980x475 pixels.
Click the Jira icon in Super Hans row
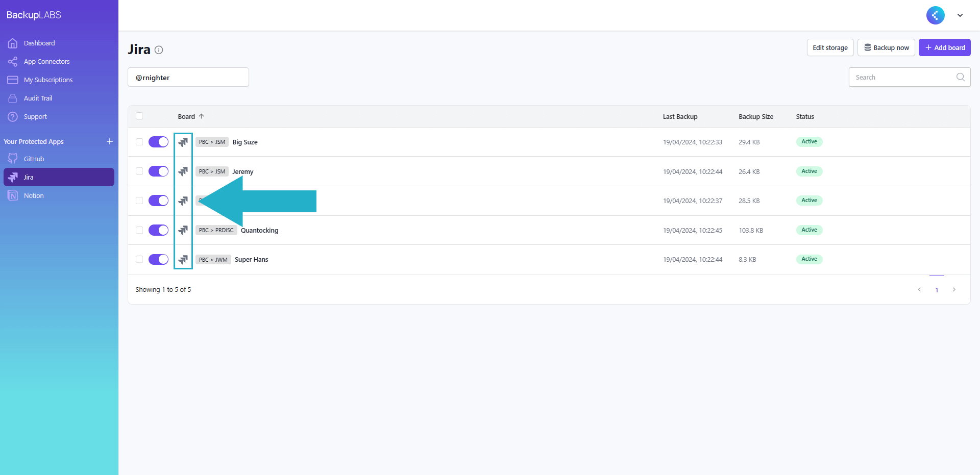click(183, 260)
